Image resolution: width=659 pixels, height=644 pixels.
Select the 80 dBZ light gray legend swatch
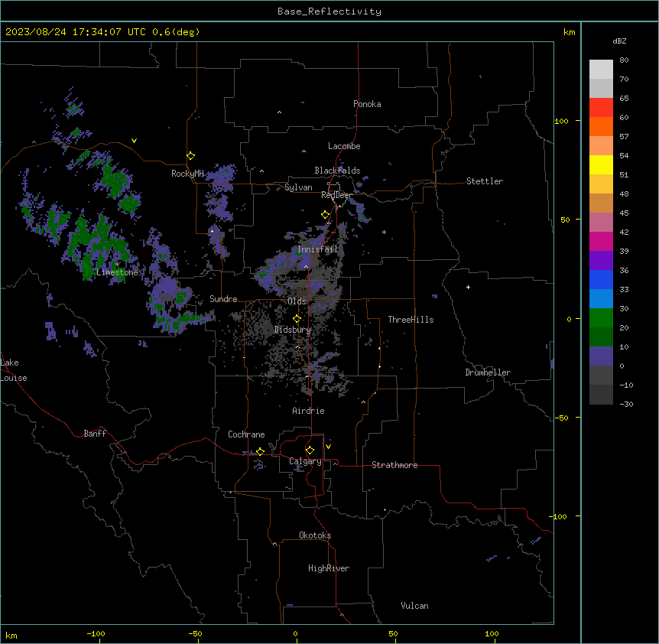coord(601,70)
